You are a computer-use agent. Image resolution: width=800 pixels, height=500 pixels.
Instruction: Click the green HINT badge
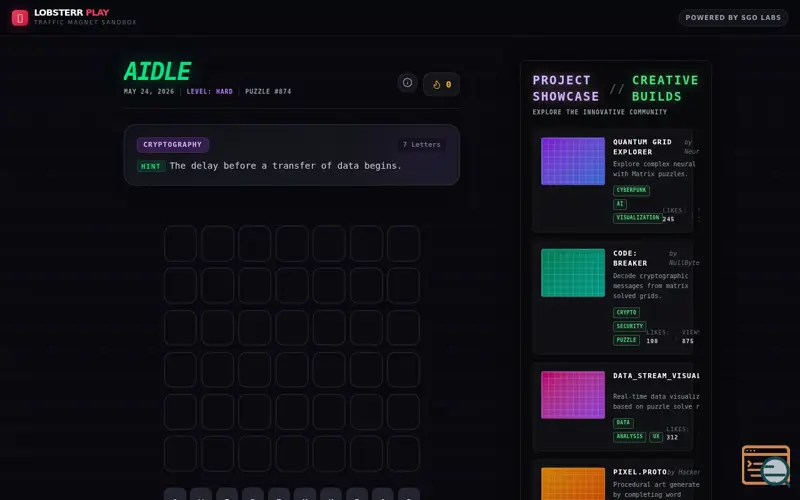click(151, 166)
